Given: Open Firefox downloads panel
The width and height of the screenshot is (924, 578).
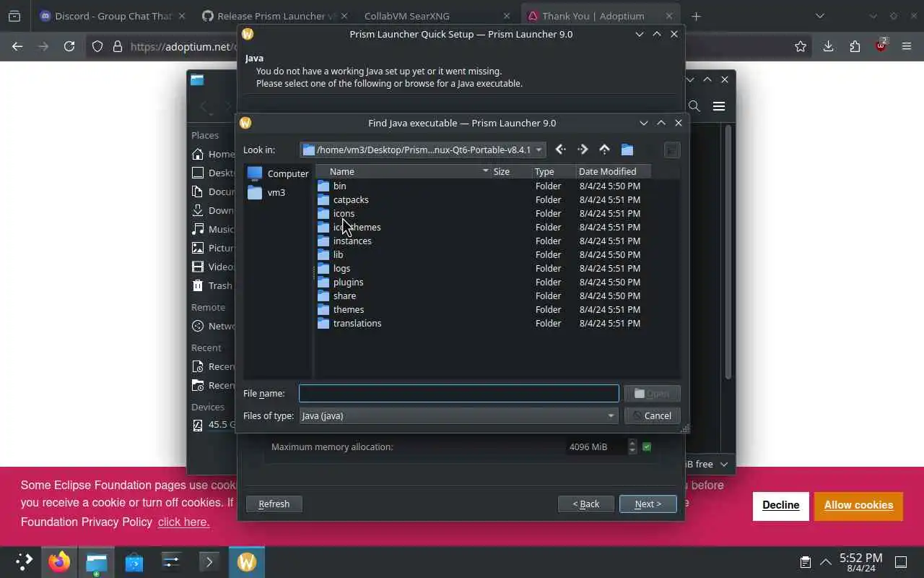Looking at the screenshot, I should [x=828, y=46].
